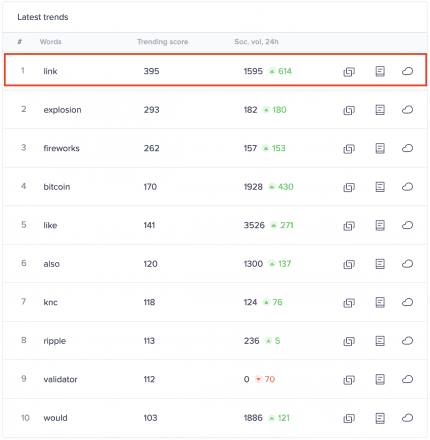Click the copy icon in knc row

(349, 303)
